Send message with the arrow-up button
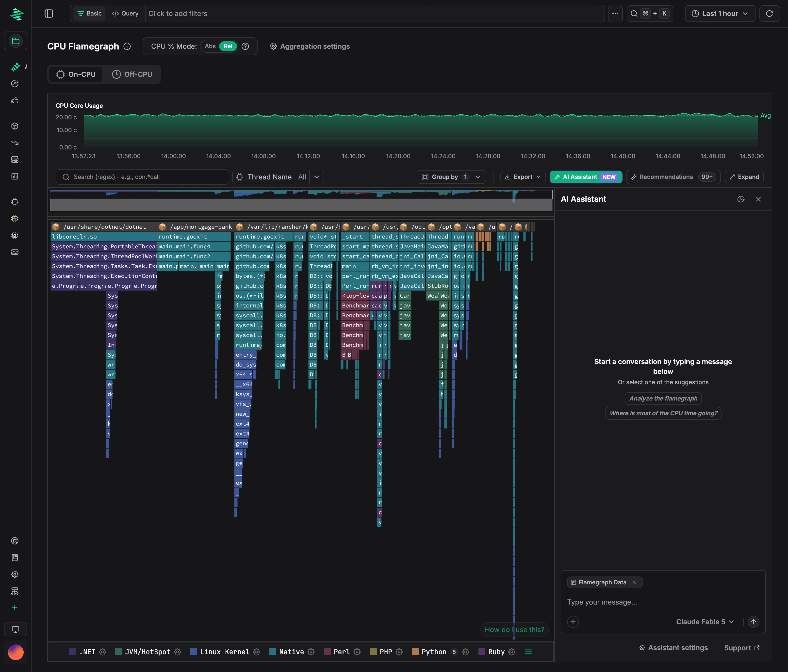 [753, 622]
